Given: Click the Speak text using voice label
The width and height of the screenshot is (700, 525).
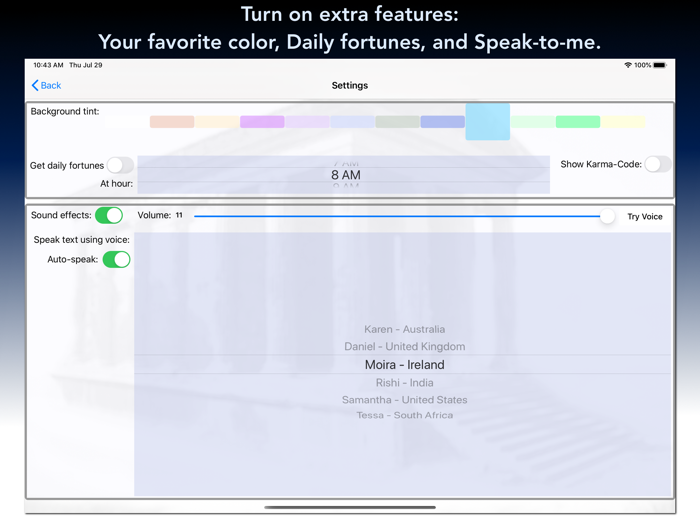Looking at the screenshot, I should point(82,240).
